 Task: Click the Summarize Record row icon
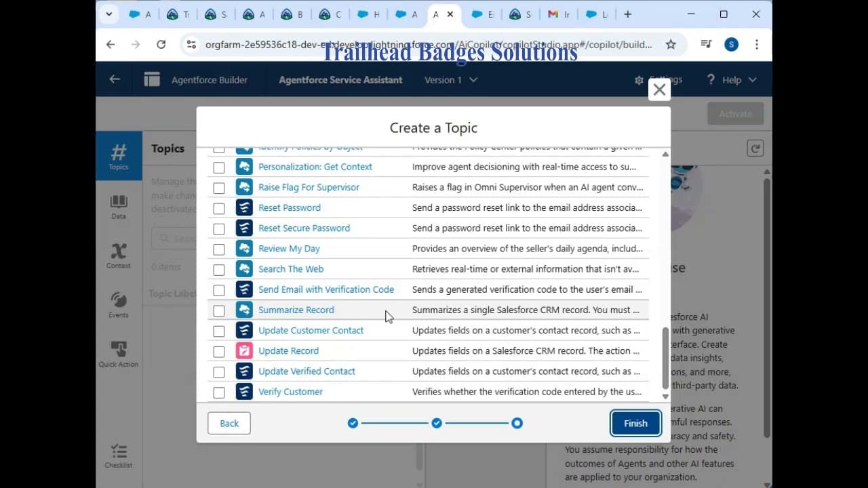pyautogui.click(x=244, y=310)
